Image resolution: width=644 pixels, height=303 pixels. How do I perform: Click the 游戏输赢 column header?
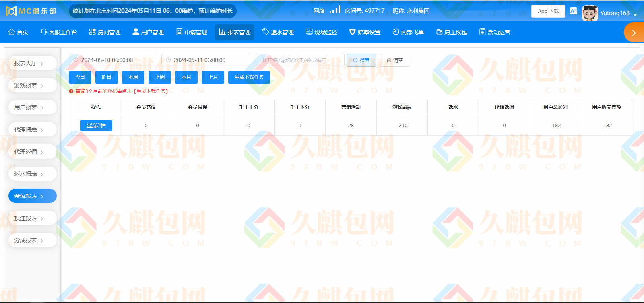click(402, 107)
